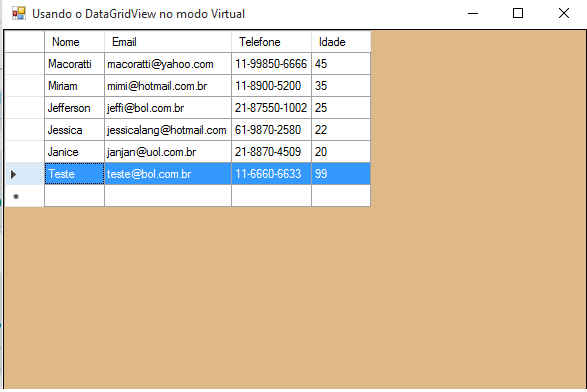
Task: Select the age cell with 35
Action: click(341, 86)
